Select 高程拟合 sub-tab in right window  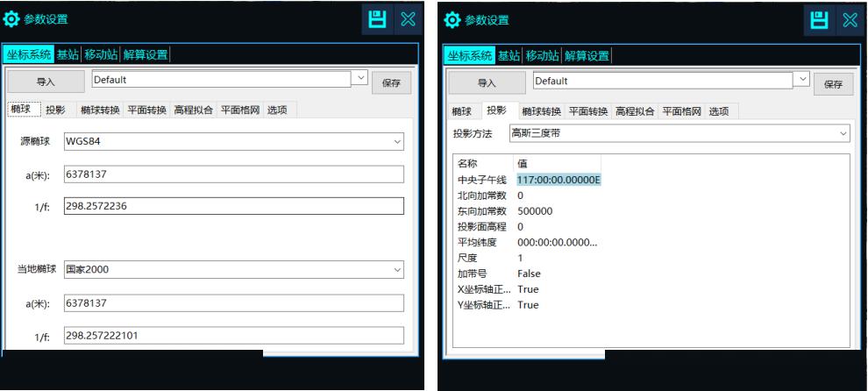pos(635,111)
